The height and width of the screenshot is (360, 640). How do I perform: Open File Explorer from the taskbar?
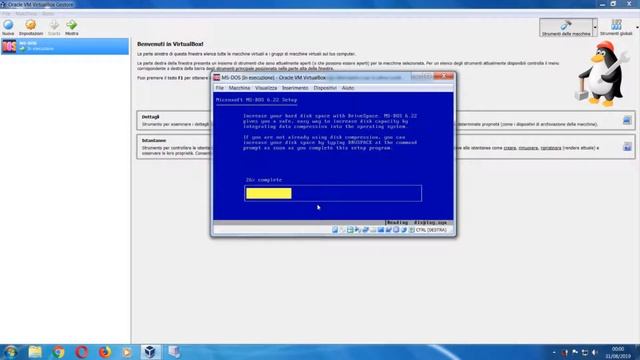[35, 352]
